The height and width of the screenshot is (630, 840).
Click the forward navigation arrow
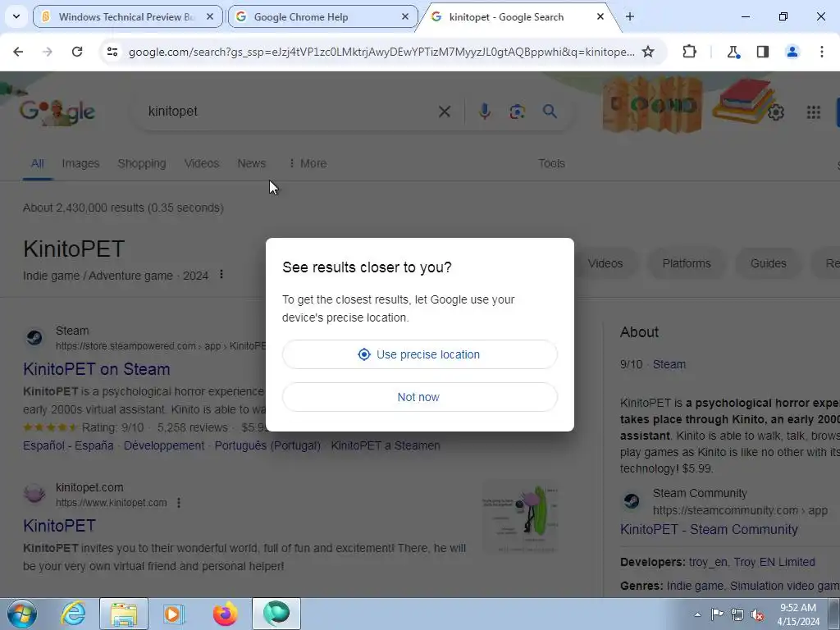(x=48, y=52)
